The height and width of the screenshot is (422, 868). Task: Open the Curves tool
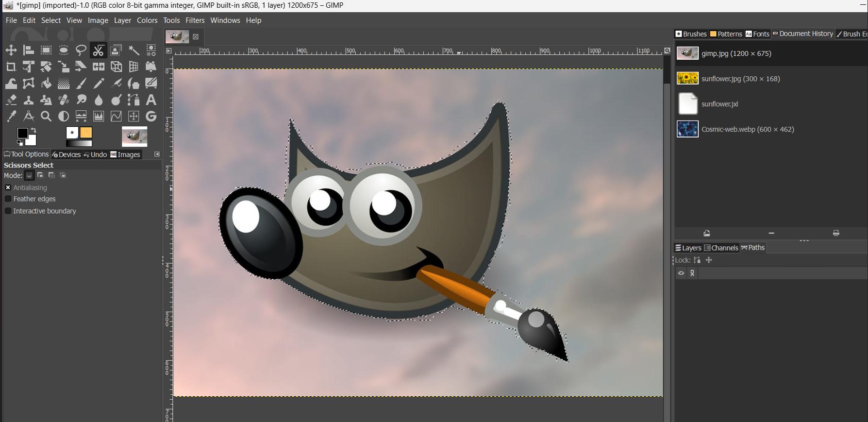[x=116, y=116]
